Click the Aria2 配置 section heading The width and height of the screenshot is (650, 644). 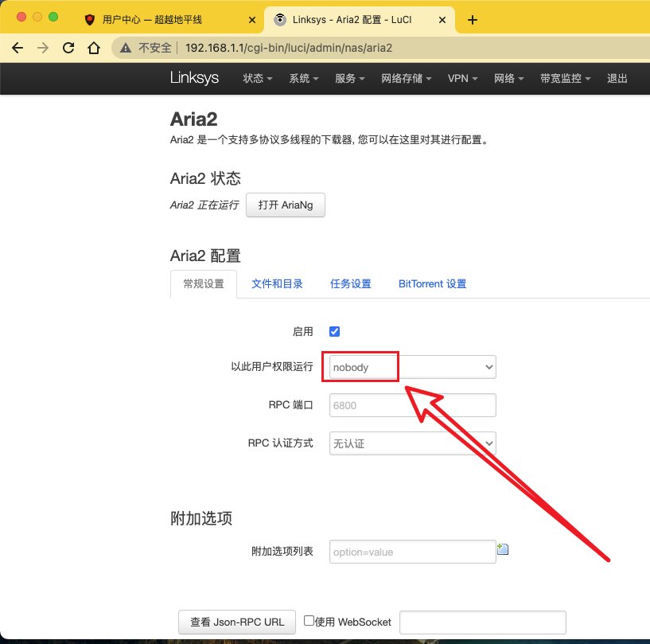tap(205, 256)
